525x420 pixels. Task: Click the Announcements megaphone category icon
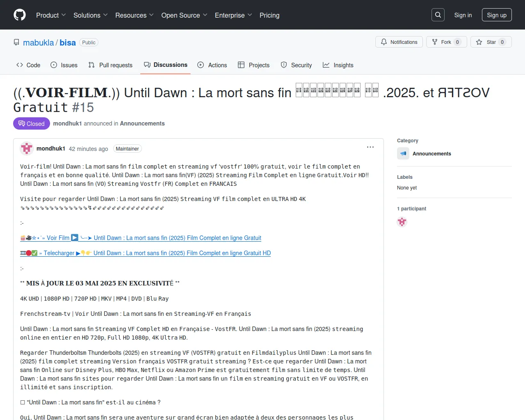coord(403,153)
